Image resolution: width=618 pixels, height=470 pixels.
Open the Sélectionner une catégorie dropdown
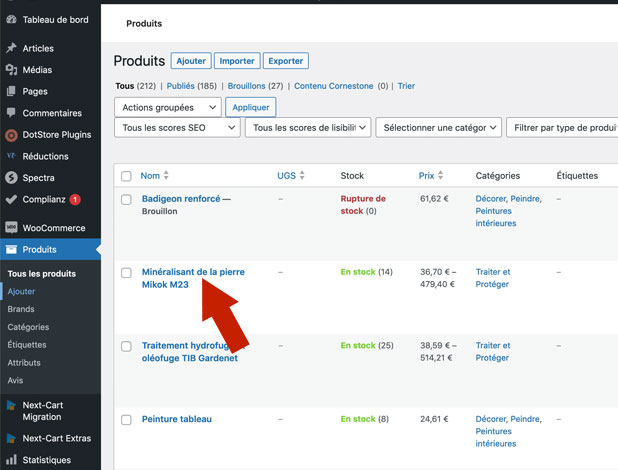(440, 128)
